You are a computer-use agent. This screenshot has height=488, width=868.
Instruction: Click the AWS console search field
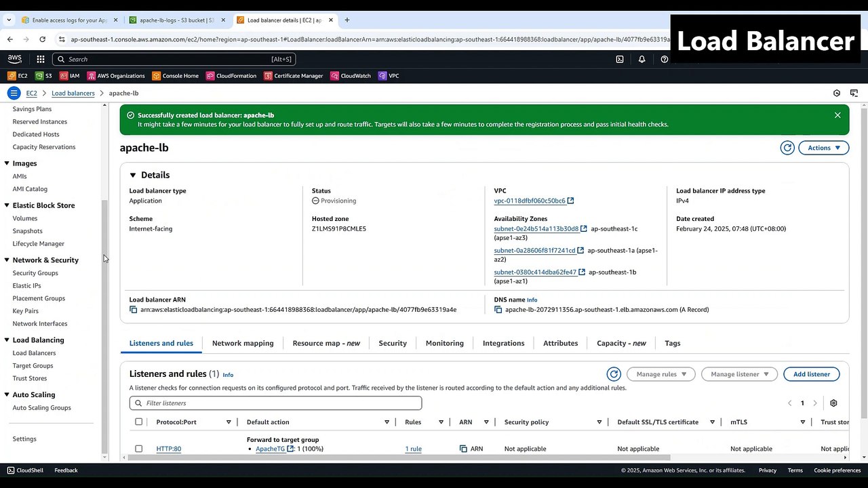click(x=174, y=59)
